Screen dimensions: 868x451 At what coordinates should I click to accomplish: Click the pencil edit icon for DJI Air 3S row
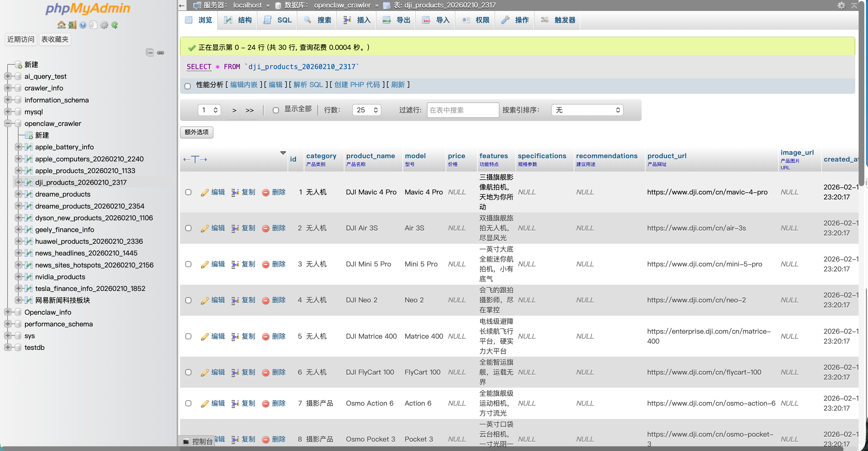point(204,228)
